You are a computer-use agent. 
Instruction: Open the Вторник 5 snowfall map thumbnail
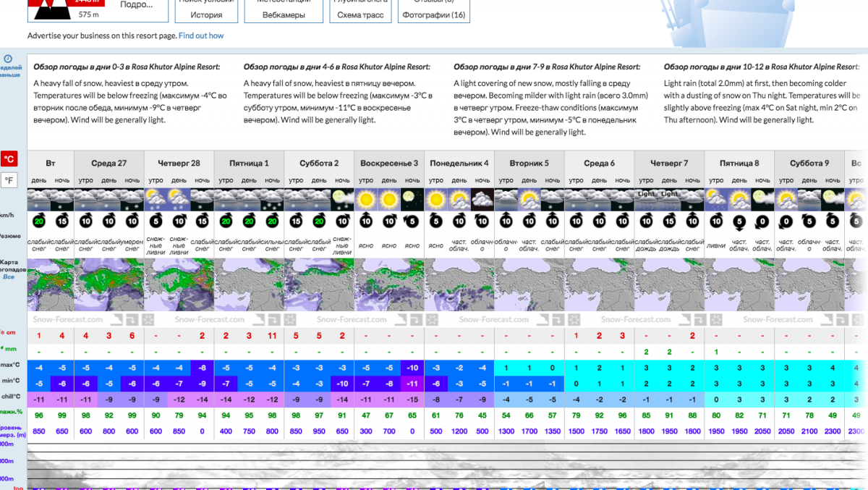coord(529,285)
